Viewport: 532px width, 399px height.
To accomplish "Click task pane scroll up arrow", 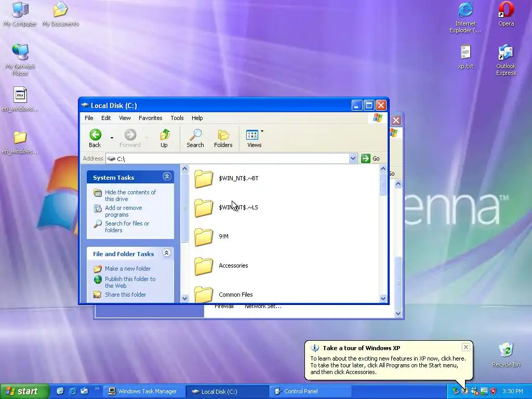I will tap(184, 169).
